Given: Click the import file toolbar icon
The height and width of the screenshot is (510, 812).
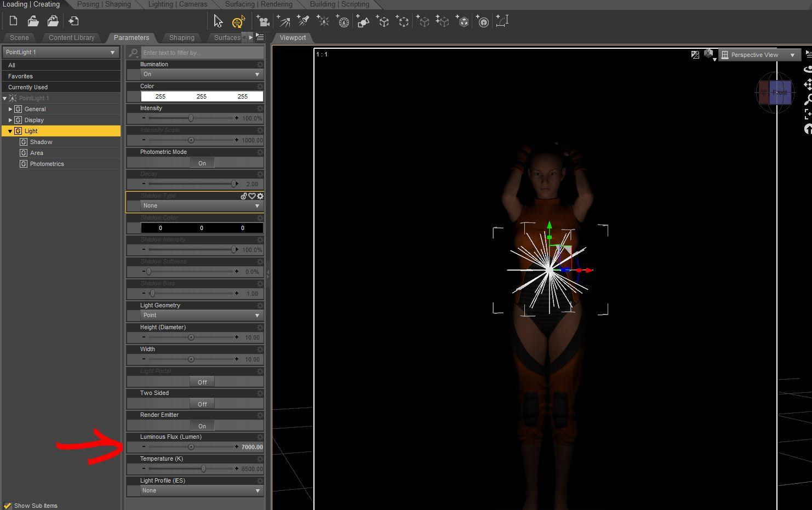Looking at the screenshot, I should pyautogui.click(x=73, y=21).
